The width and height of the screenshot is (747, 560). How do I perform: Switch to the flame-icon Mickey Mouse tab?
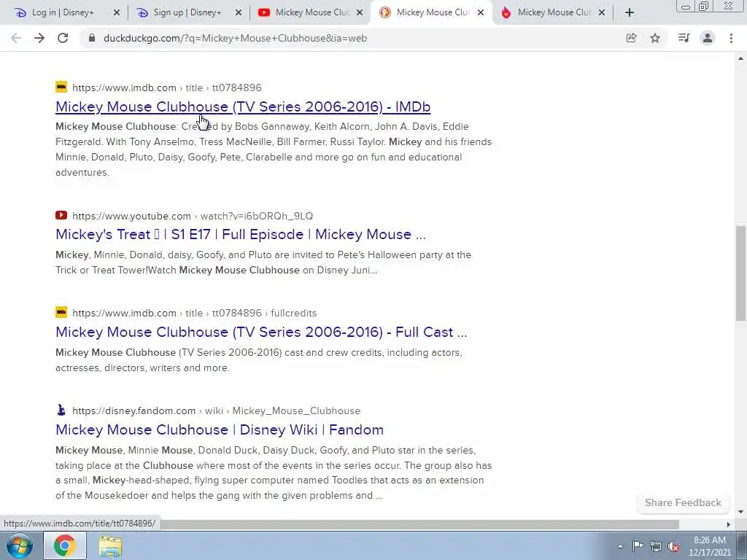(x=553, y=13)
